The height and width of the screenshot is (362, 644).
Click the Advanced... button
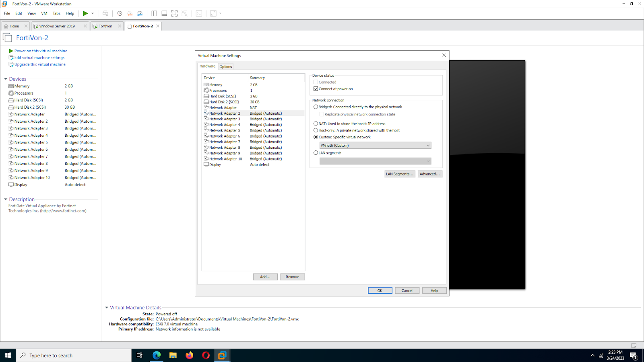click(x=429, y=174)
